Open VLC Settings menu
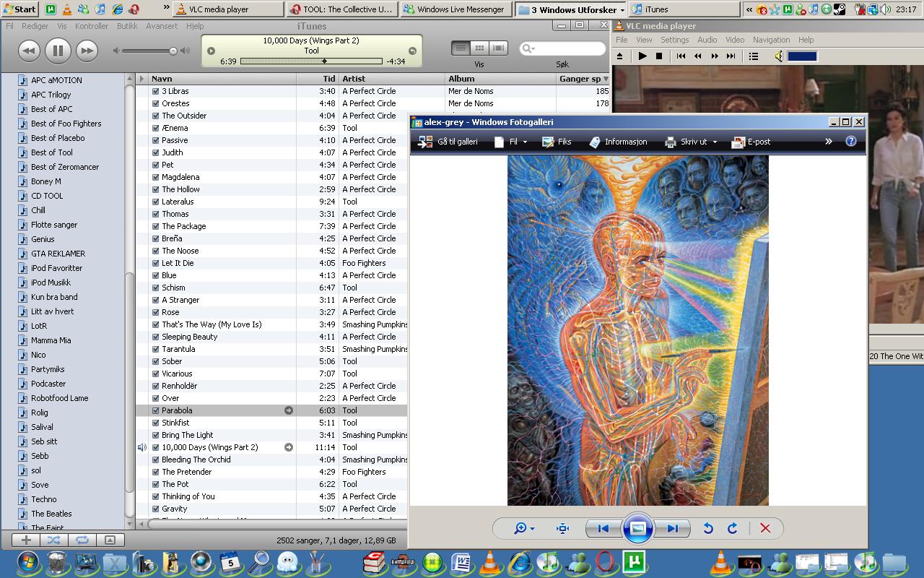This screenshot has height=578, width=924. coord(674,40)
